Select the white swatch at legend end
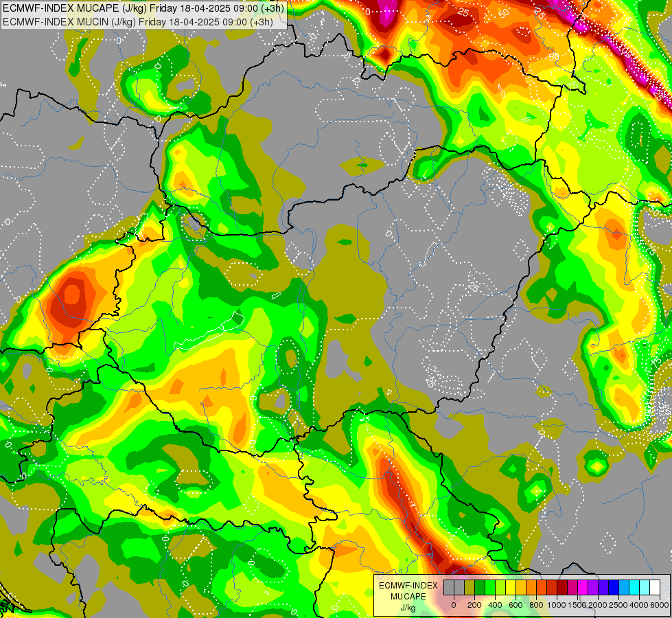Viewport: 672px width, 618px height. click(656, 588)
